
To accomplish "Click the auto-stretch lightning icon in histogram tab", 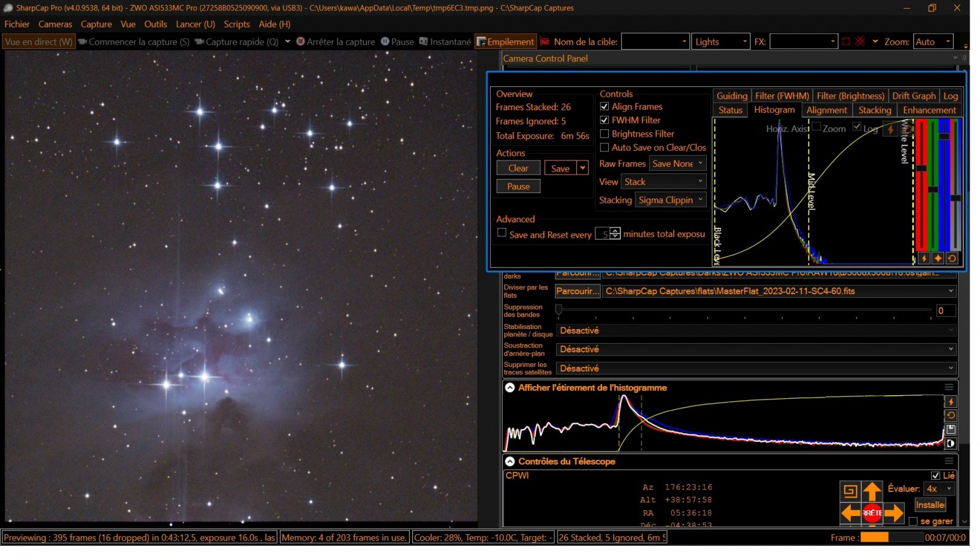I will point(891,129).
